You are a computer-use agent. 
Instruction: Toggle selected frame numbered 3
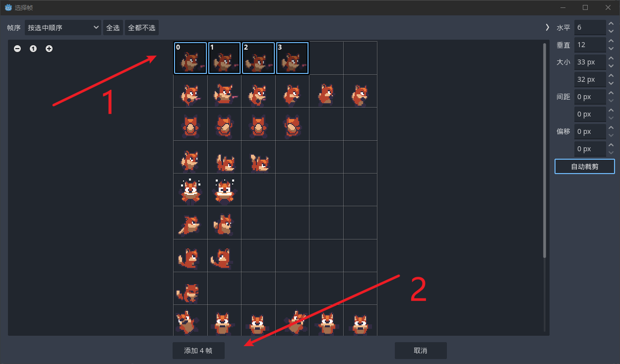[x=292, y=58]
